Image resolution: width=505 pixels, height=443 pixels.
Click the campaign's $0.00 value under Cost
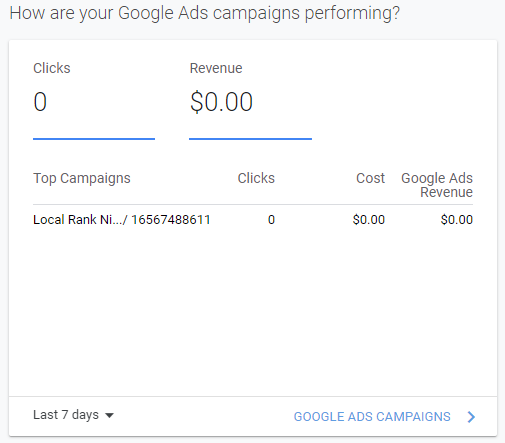369,220
